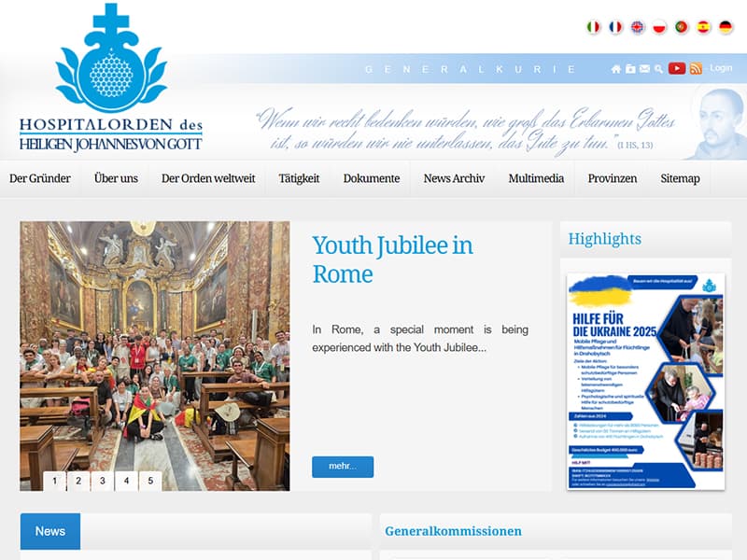Select the Polish flag language icon
The height and width of the screenshot is (560, 747).
pos(659,27)
